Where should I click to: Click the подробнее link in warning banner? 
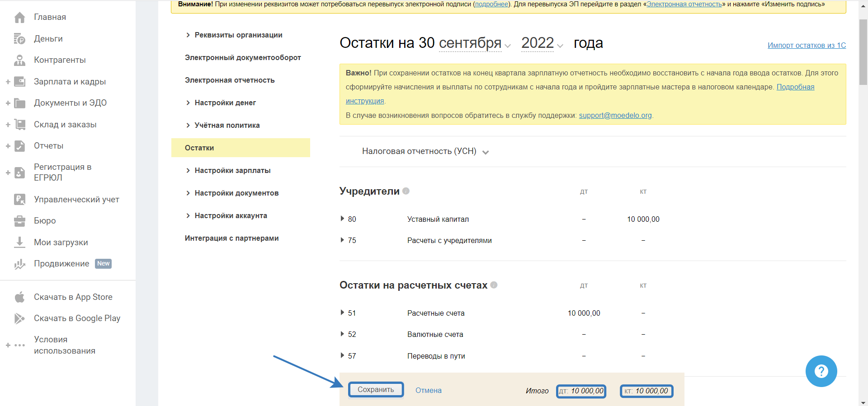point(491,4)
